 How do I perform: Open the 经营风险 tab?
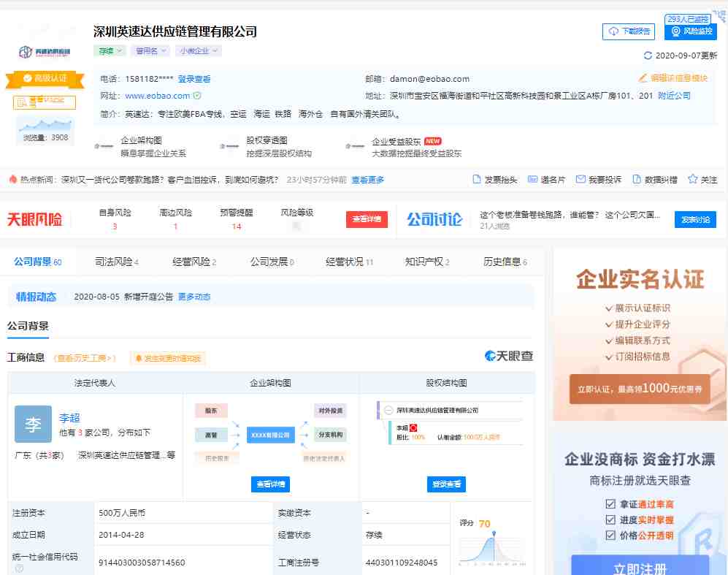tap(194, 262)
